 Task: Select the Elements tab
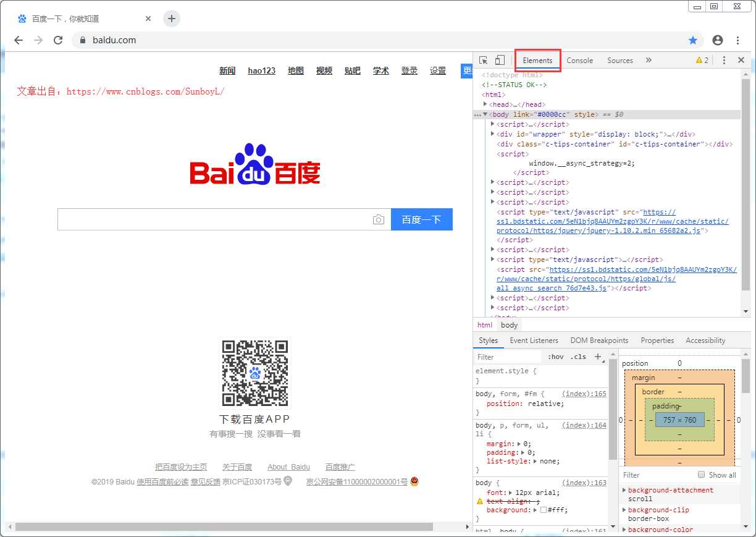[537, 61]
